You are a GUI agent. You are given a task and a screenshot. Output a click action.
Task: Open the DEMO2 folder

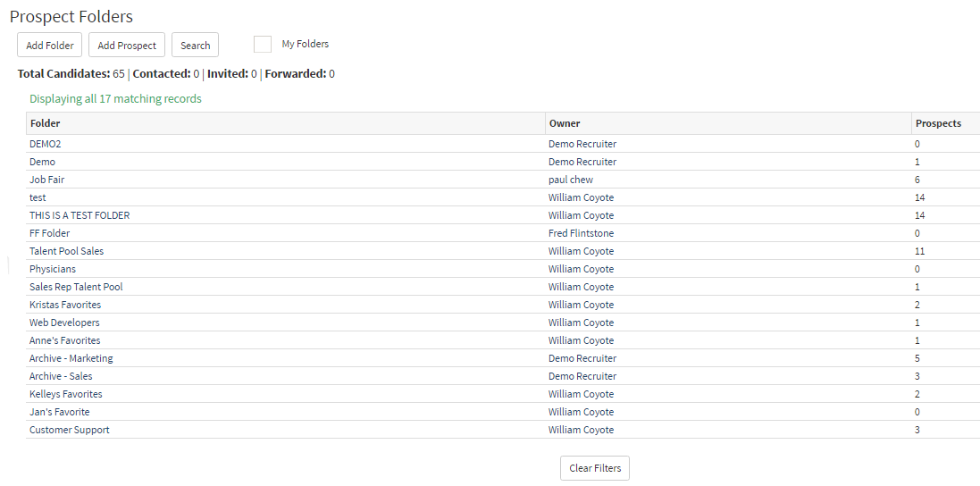pyautogui.click(x=46, y=144)
